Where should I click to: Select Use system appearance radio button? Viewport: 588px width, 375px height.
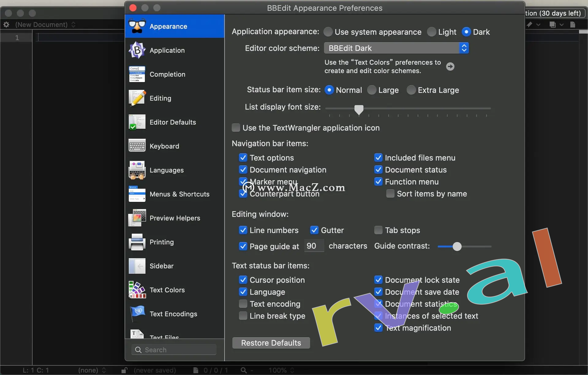(x=328, y=32)
